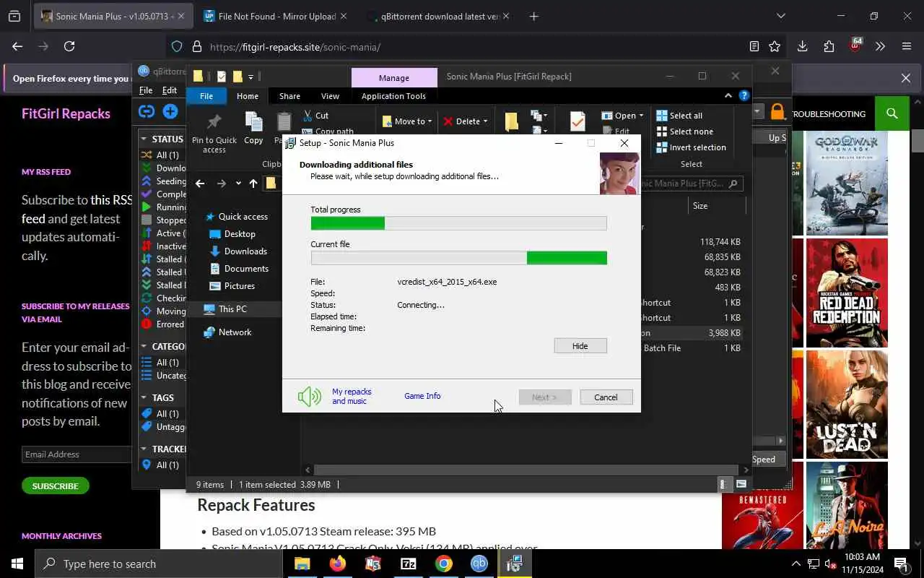
Task: Click the Current file progress bar
Action: pos(458,258)
